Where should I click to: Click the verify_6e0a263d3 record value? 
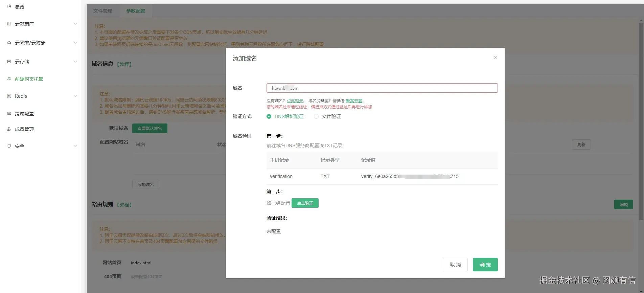point(410,176)
